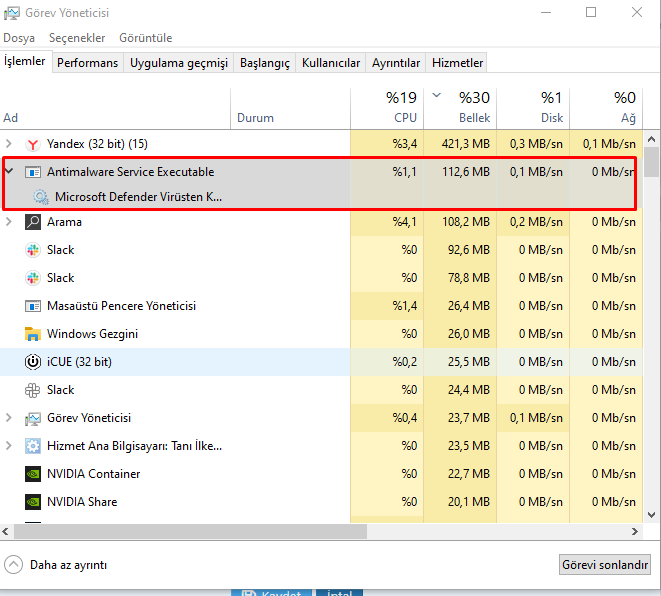This screenshot has height=596, width=661.
Task: Click the Masaüstü Pencere Yöneticisi icon
Action: tap(33, 306)
